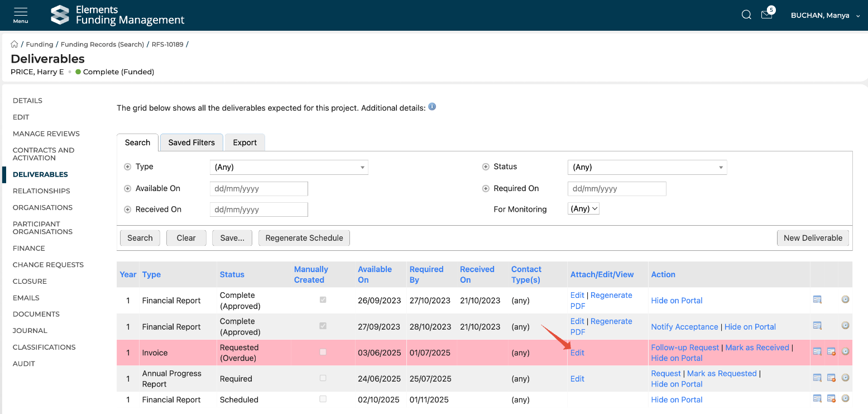Screen dimensions: 868x414
Task: Toggle Manually Created checkbox in Invoice row
Action: coord(323,352)
